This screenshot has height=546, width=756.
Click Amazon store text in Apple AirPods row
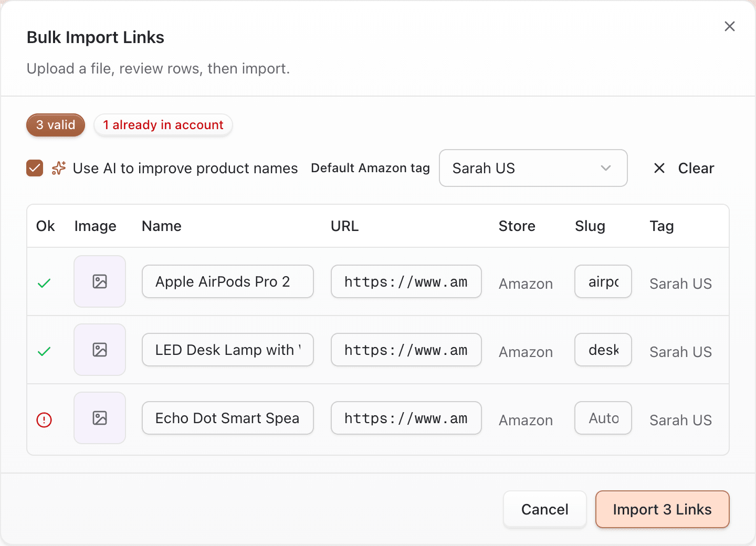coord(526,283)
